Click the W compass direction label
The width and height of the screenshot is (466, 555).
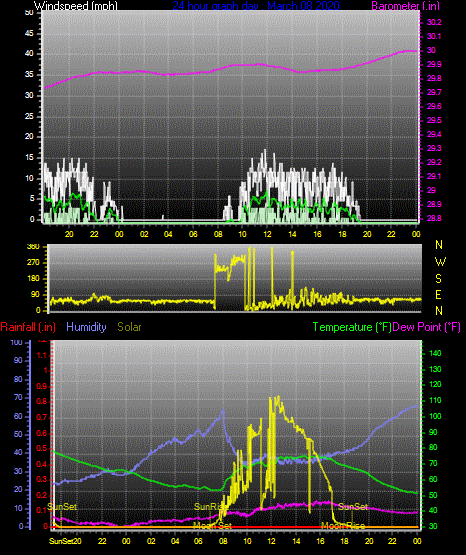(440, 262)
